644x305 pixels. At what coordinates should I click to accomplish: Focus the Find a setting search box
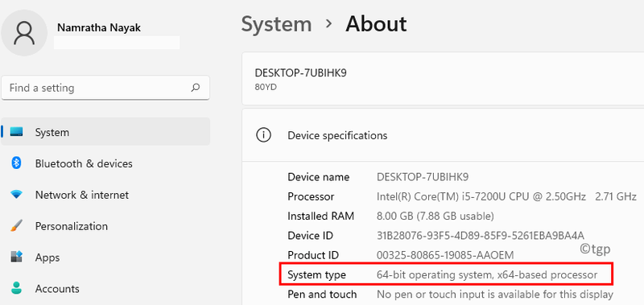click(105, 88)
